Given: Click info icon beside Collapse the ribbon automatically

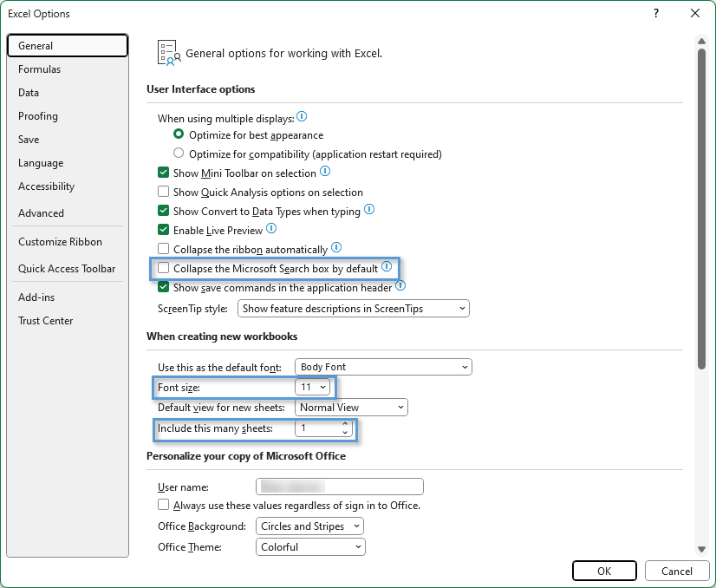Looking at the screenshot, I should pyautogui.click(x=336, y=248).
